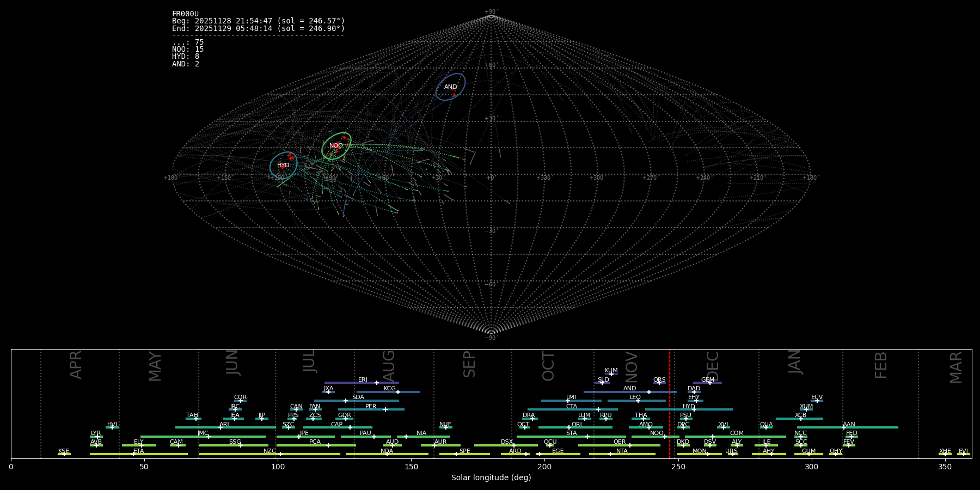Click the LMI shower label in timeline
The height and width of the screenshot is (490, 980).
click(x=571, y=397)
